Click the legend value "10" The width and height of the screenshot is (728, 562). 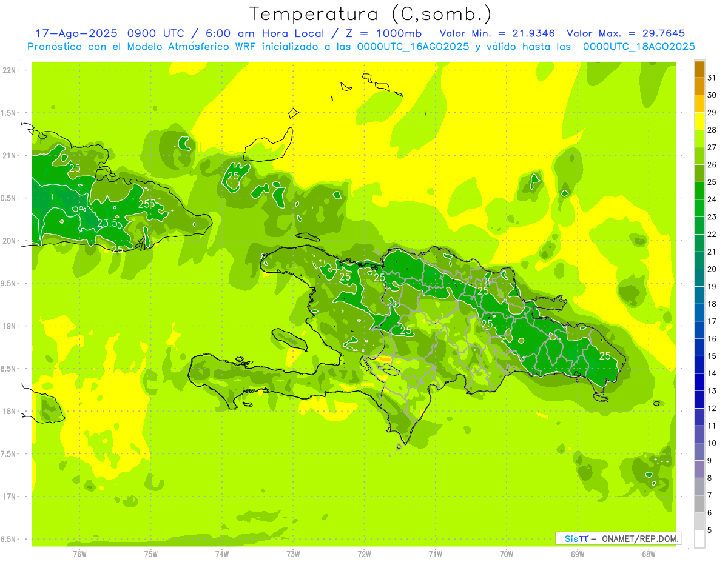click(x=712, y=443)
